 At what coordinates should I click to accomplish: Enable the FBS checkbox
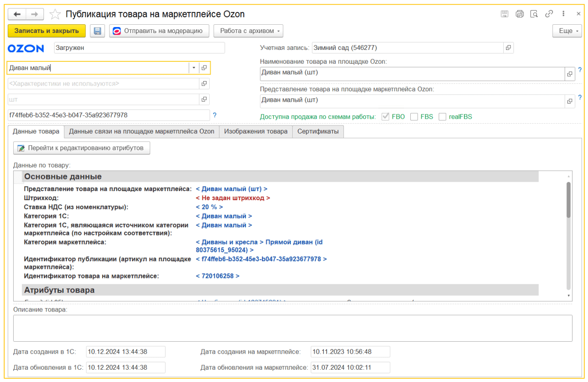click(414, 117)
